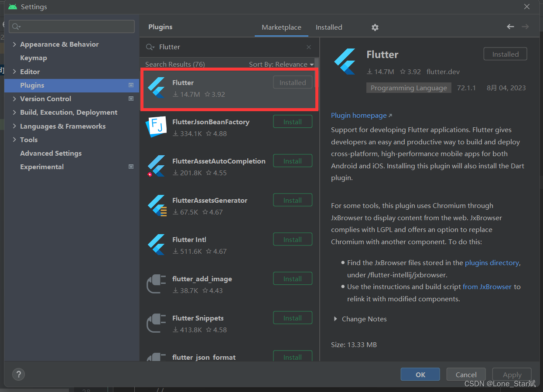Screen dimensions: 543x392
Task: Select Plugins in settings tree
Action: click(72, 85)
